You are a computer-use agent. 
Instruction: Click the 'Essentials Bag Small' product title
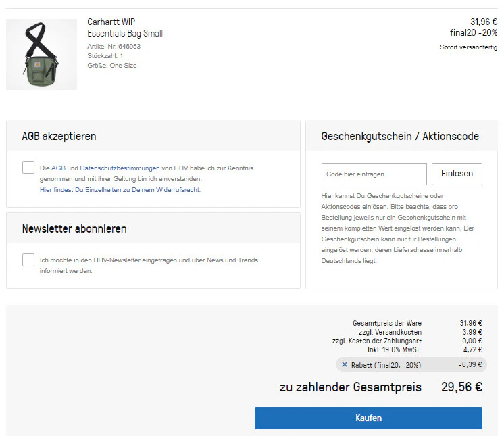pos(125,33)
